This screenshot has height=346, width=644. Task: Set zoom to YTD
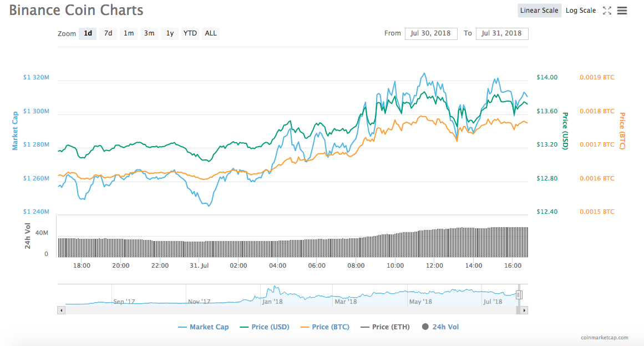(x=190, y=33)
